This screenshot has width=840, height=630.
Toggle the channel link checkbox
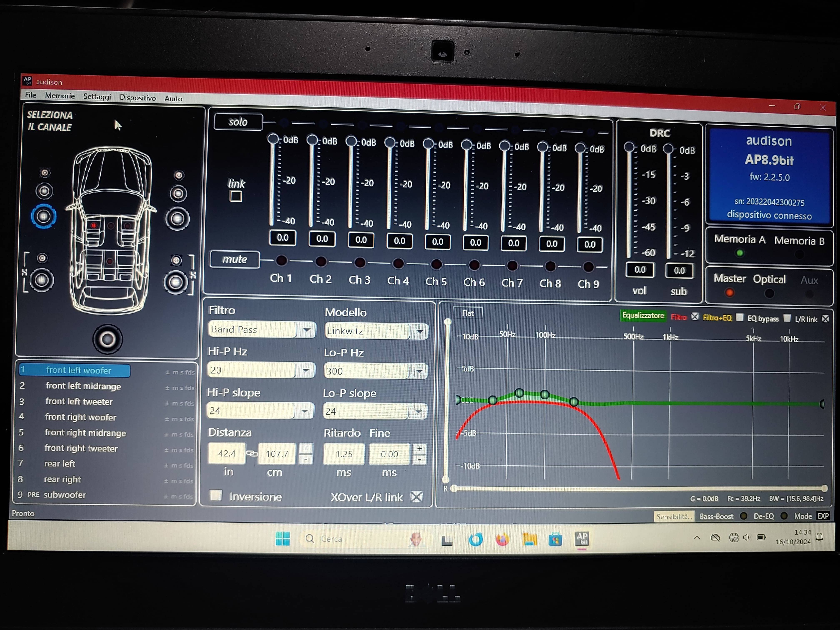(236, 196)
